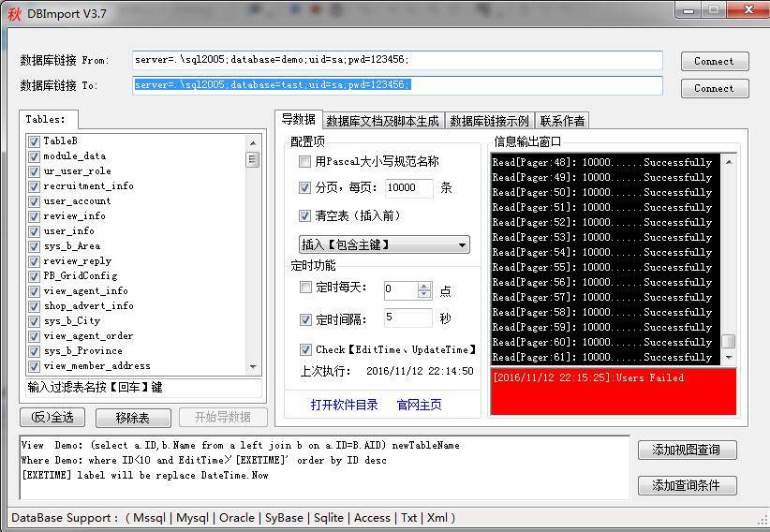Increase the 定时每天 hour spinner
Screen dimensions: 770x532
[423, 286]
